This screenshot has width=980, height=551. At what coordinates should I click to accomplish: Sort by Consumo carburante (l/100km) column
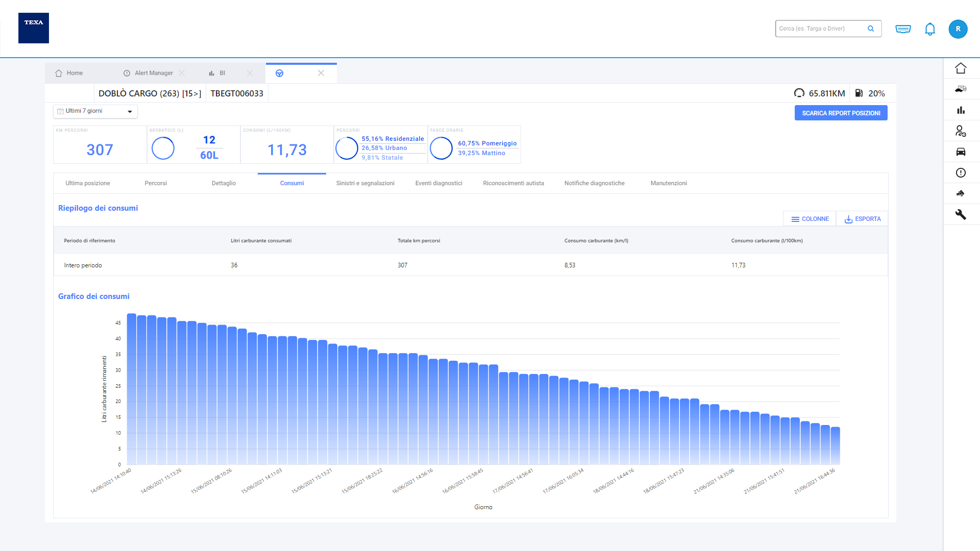[x=767, y=241]
